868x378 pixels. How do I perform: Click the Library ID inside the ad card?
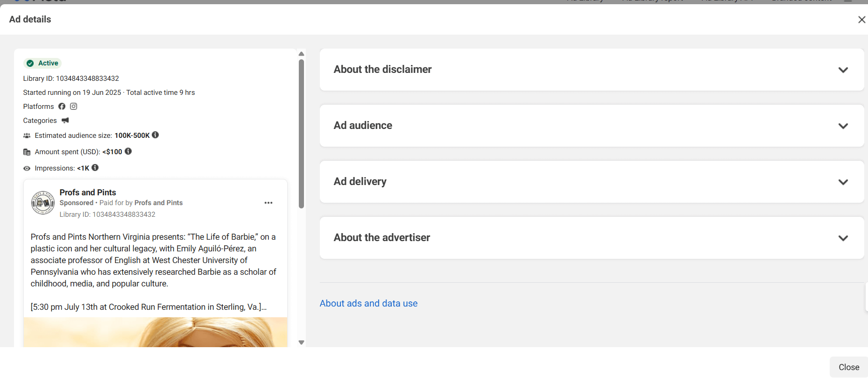coord(107,214)
